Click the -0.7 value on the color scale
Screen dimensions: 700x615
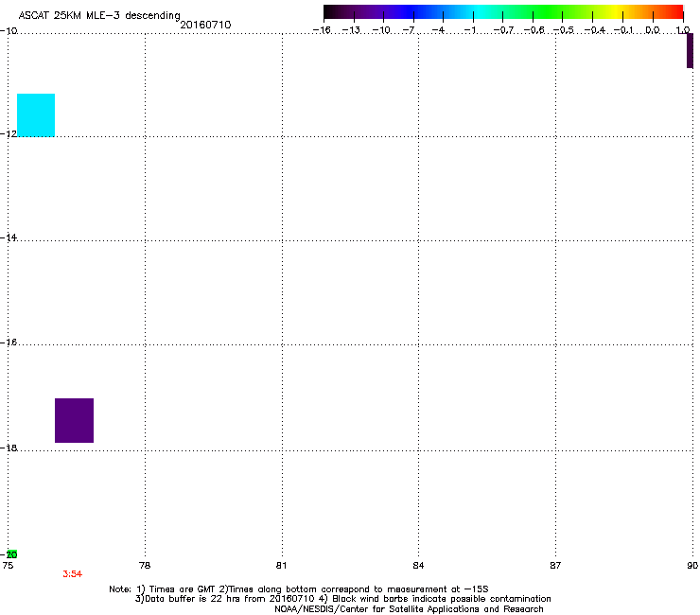coord(503,30)
